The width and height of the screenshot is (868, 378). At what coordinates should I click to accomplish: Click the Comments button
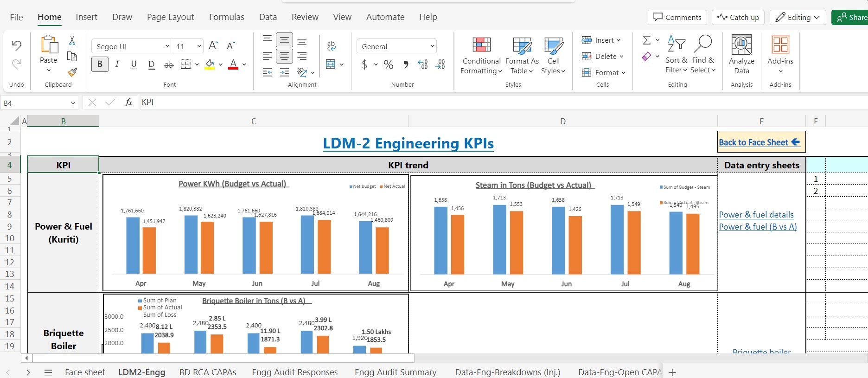coord(677,18)
